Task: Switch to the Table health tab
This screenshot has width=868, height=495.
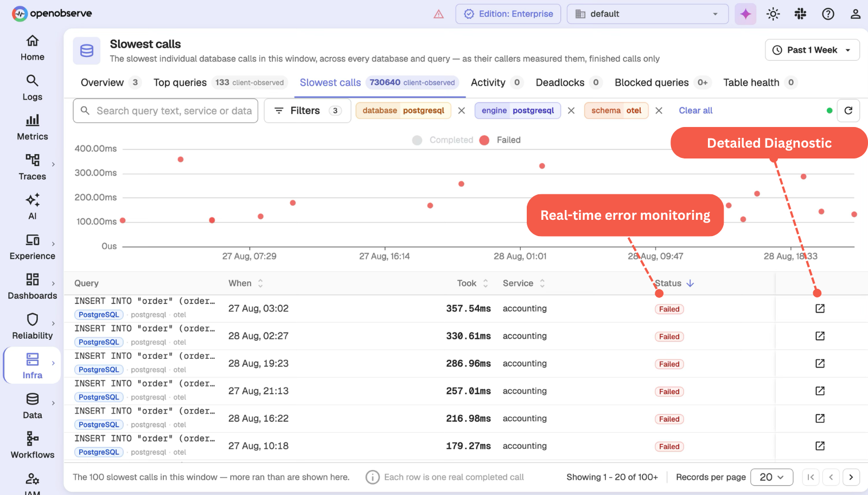Action: point(759,82)
